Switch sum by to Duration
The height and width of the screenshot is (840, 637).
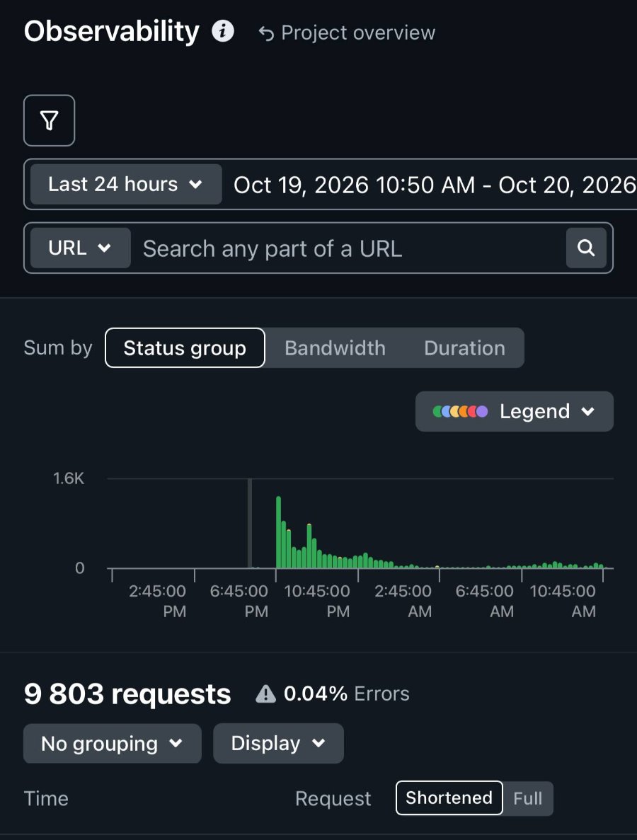click(x=464, y=347)
